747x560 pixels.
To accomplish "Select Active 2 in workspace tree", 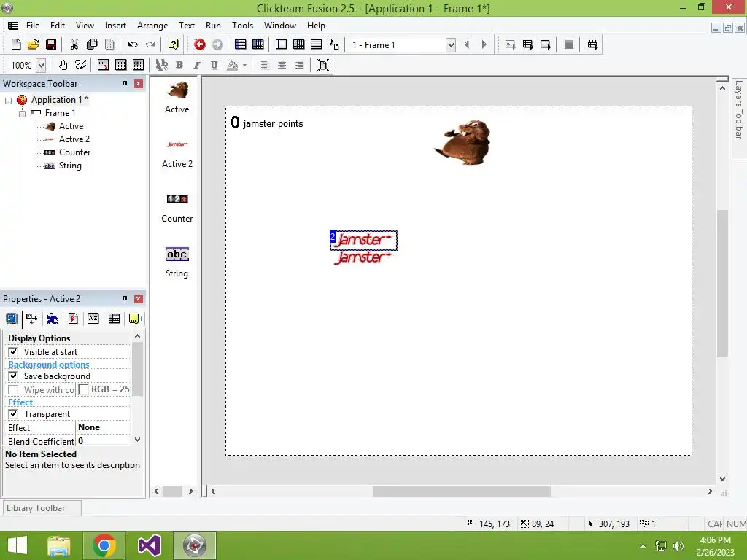I will tap(74, 139).
